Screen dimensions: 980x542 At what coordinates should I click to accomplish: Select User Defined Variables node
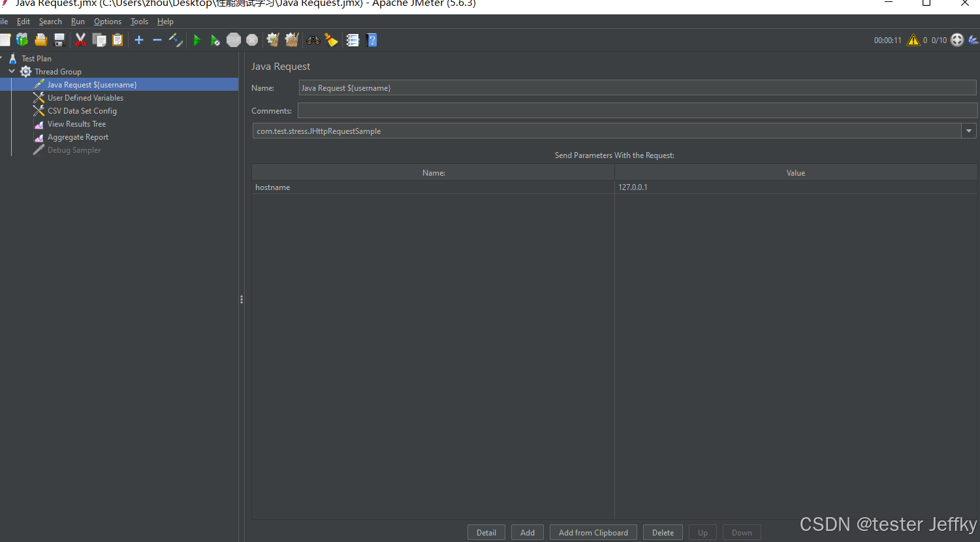(86, 98)
